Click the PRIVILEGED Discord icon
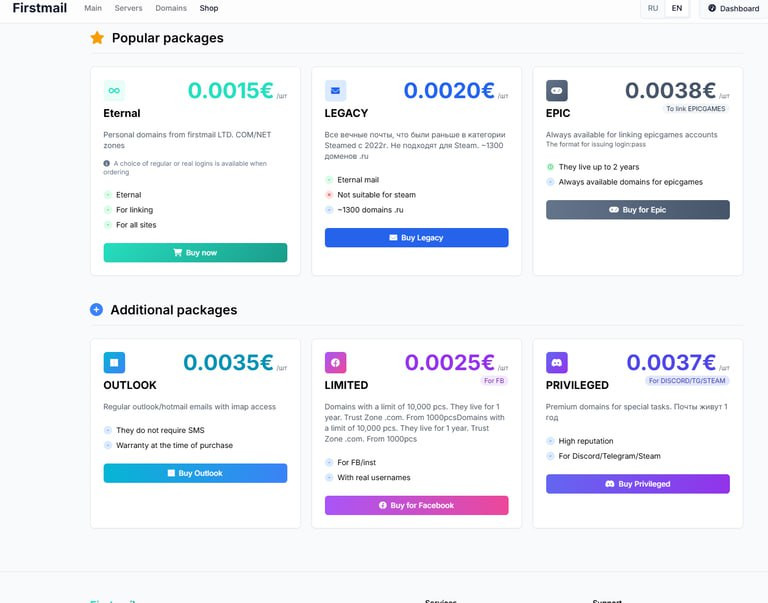This screenshot has height=603, width=768. click(x=557, y=362)
